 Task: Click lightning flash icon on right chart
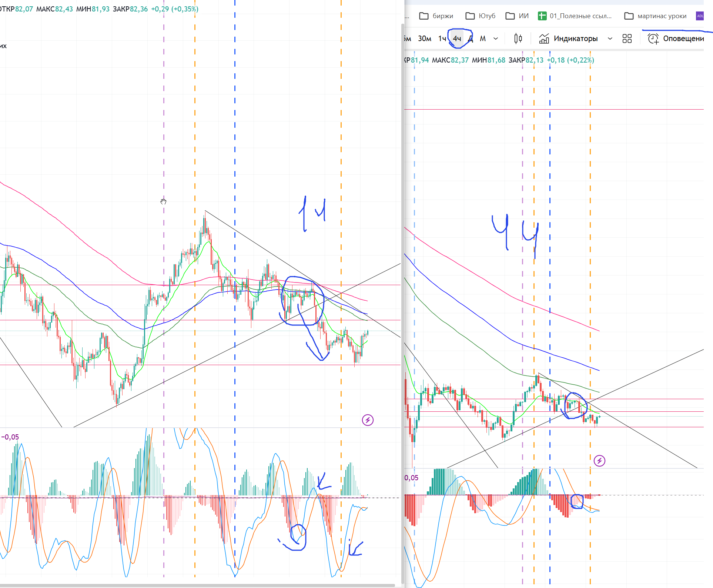click(x=599, y=461)
